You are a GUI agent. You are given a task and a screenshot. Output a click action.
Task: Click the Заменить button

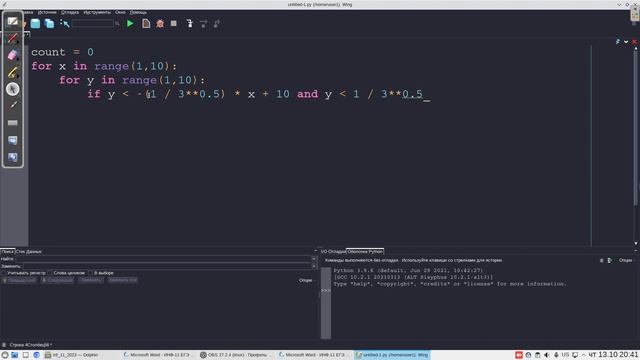coord(90,280)
